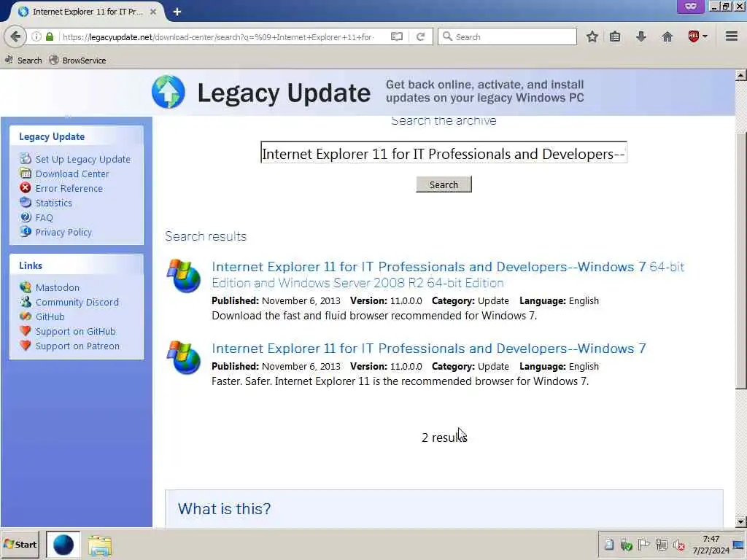
Task: Click into the browser address URL field
Action: tap(219, 36)
